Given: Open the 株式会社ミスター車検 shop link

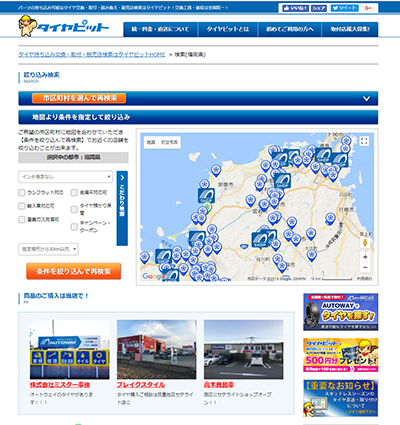Looking at the screenshot, I should point(60,385).
